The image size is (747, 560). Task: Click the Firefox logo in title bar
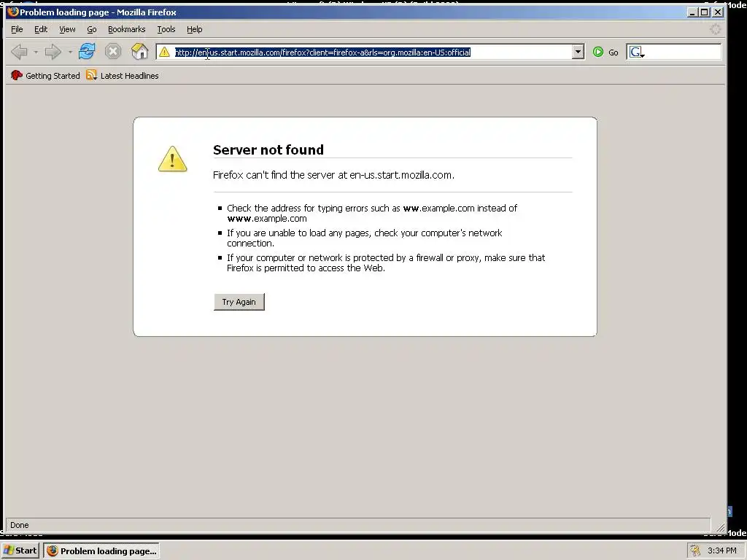(x=13, y=12)
